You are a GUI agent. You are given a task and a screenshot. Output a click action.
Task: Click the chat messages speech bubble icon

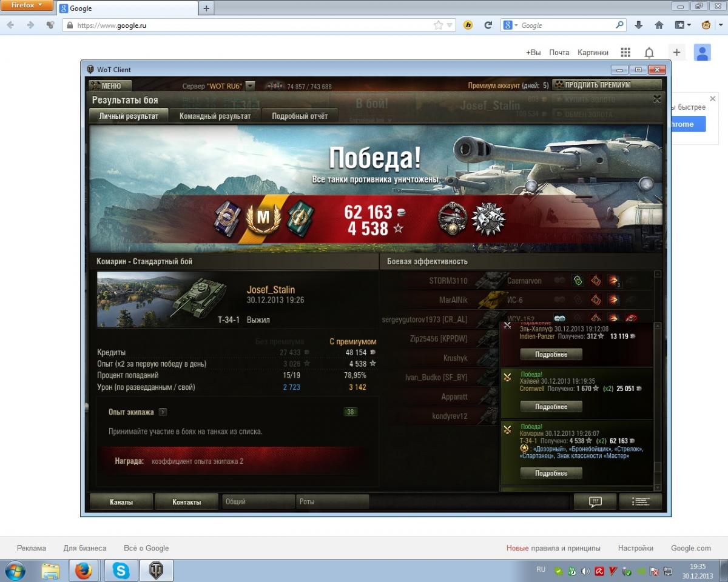595,501
